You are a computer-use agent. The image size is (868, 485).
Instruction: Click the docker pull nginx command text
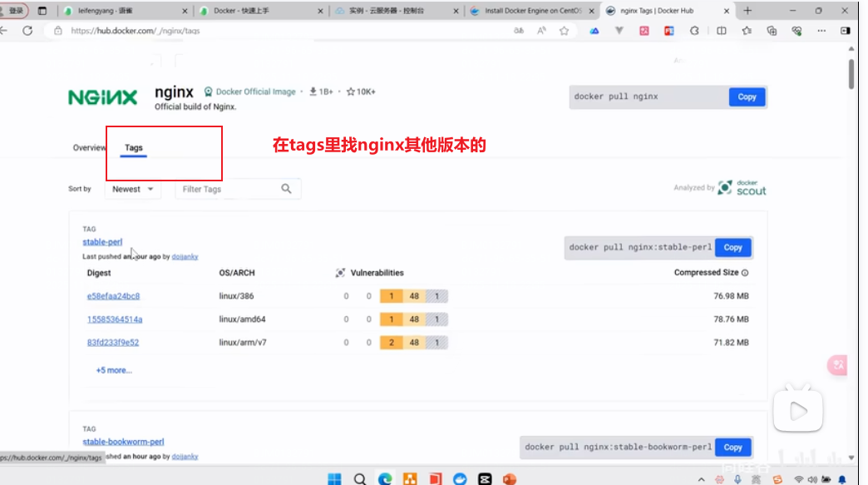click(616, 97)
